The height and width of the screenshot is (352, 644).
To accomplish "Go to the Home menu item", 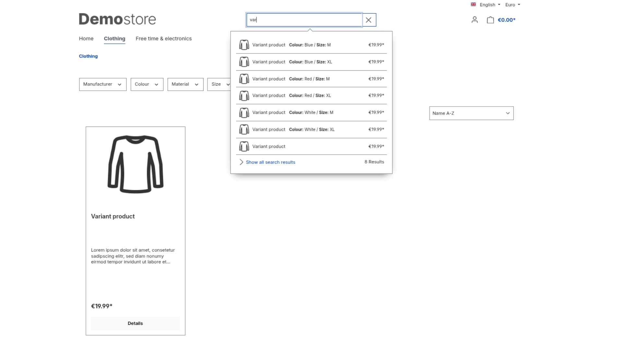I will (86, 39).
